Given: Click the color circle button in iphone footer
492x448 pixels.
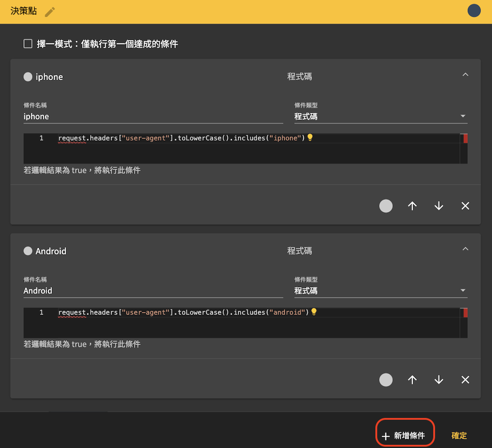Looking at the screenshot, I should (386, 206).
